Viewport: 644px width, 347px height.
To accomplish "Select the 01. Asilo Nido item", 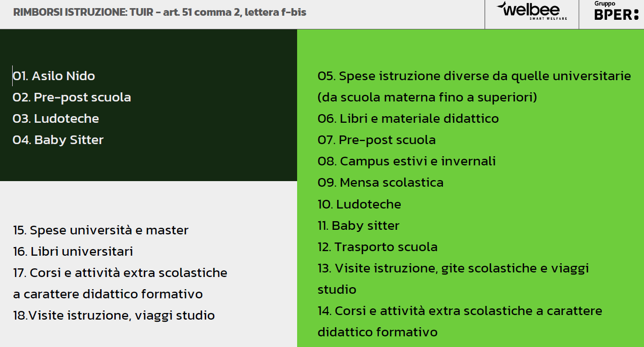I will click(54, 76).
